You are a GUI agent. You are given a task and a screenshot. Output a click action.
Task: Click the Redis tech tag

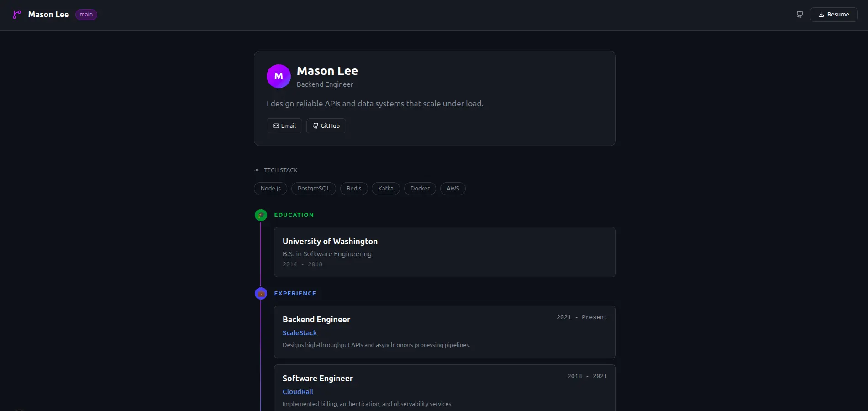354,189
